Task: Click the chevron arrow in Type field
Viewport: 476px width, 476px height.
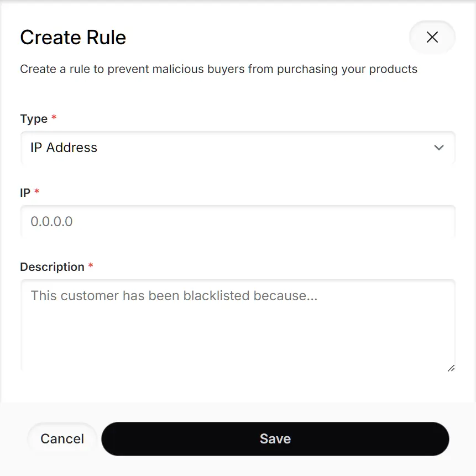Action: [x=439, y=148]
